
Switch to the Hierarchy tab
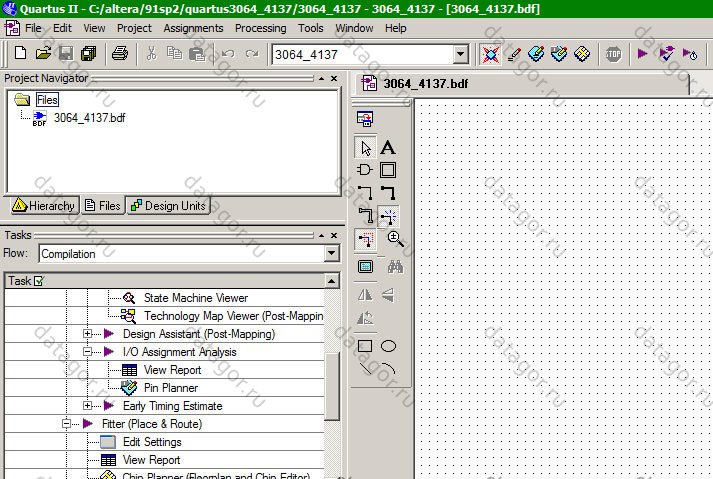click(44, 206)
